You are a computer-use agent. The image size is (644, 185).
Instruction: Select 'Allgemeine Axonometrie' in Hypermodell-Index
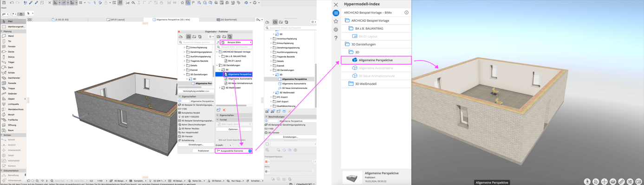click(376, 68)
